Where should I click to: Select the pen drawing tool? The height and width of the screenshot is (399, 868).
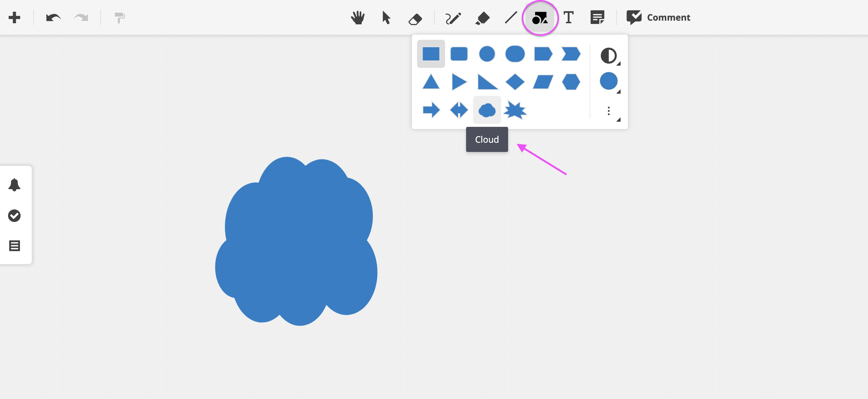pyautogui.click(x=453, y=18)
